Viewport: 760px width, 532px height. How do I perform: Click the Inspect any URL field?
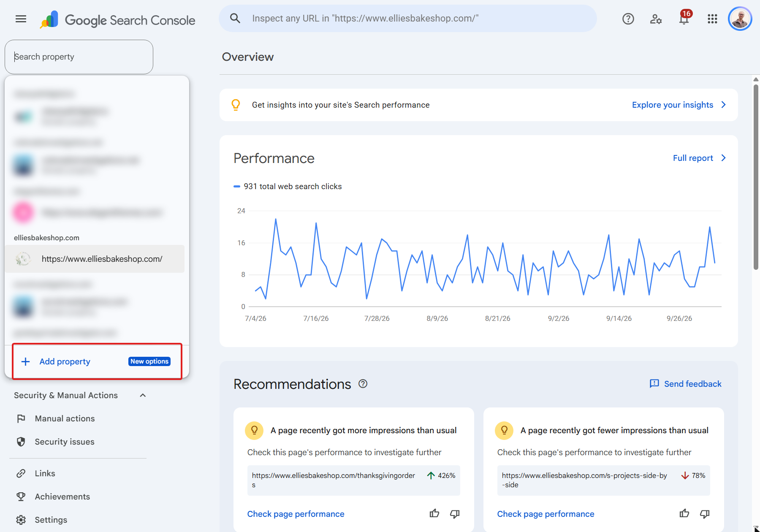coord(408,19)
